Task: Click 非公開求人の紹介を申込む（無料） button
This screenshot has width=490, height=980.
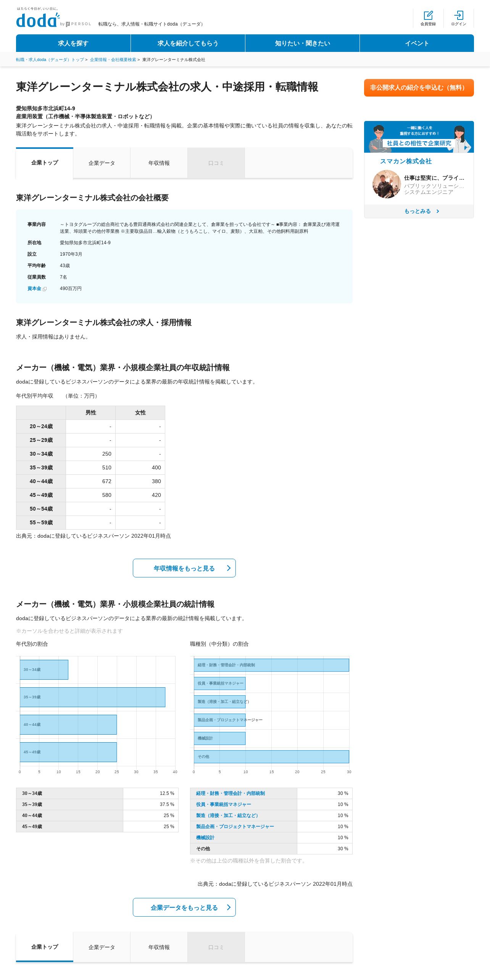Action: click(x=419, y=88)
